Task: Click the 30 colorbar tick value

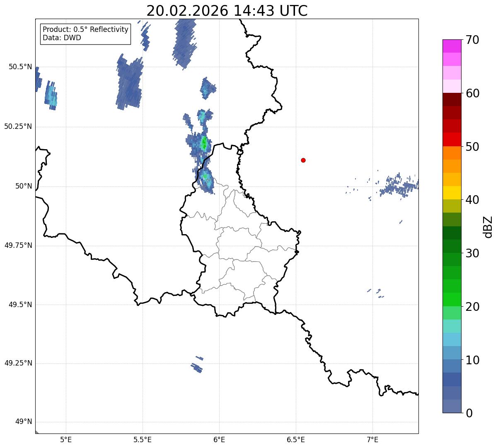Action: coord(472,253)
